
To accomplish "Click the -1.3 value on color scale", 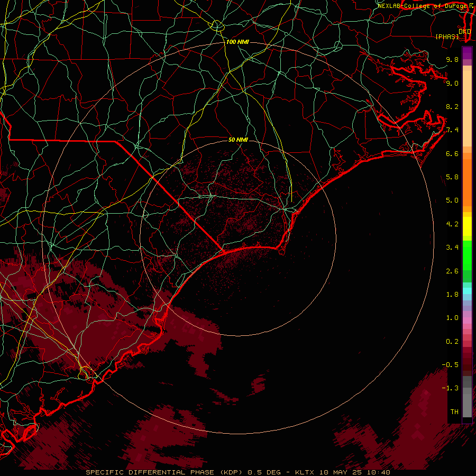I will 450,388.
